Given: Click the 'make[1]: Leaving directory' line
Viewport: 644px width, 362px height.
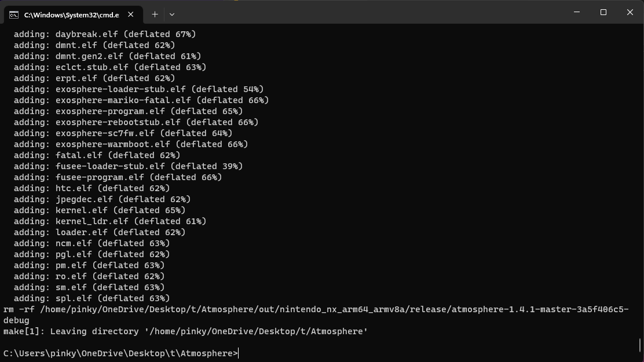Looking at the screenshot, I should tap(185, 332).
